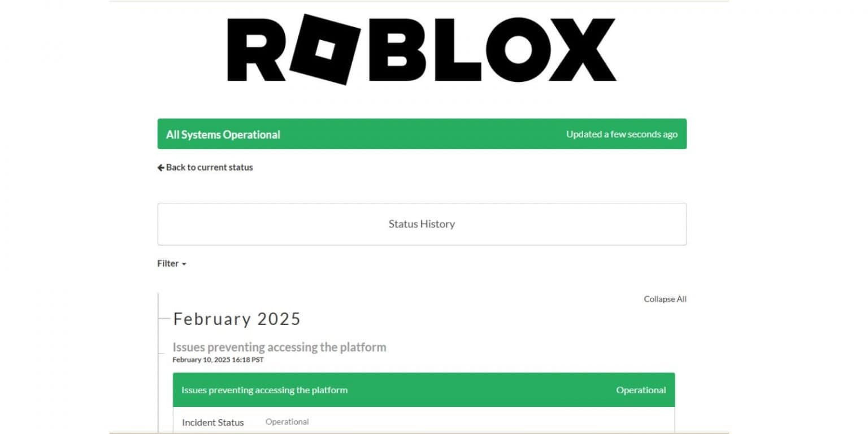Click the Status History header

tap(422, 224)
